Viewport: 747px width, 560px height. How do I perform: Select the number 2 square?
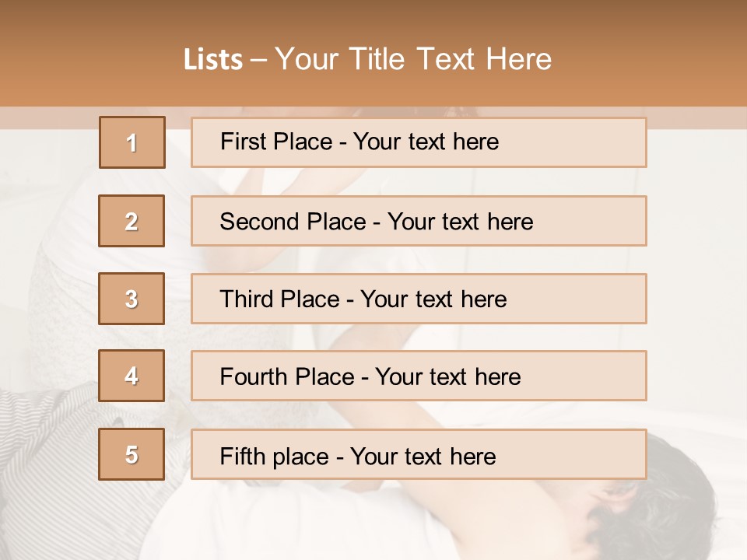[132, 221]
